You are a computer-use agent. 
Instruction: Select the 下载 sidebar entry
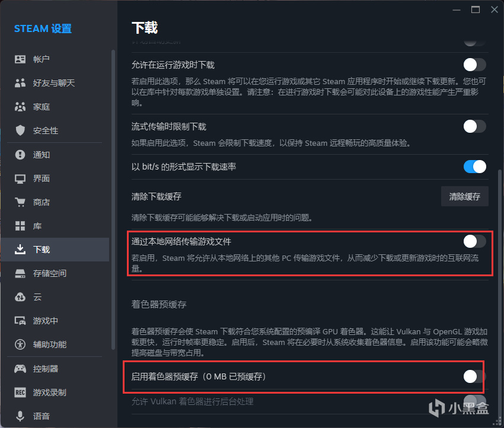pos(55,250)
